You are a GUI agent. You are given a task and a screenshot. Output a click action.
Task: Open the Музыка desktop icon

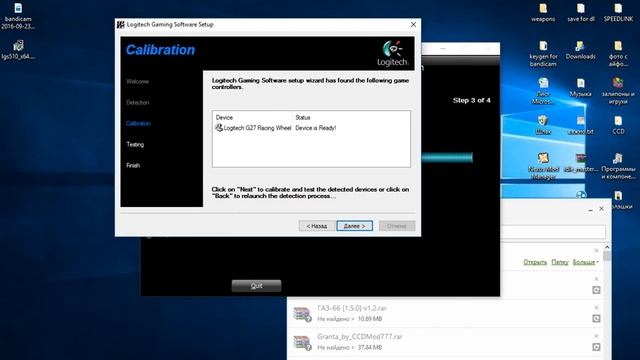[x=580, y=88]
